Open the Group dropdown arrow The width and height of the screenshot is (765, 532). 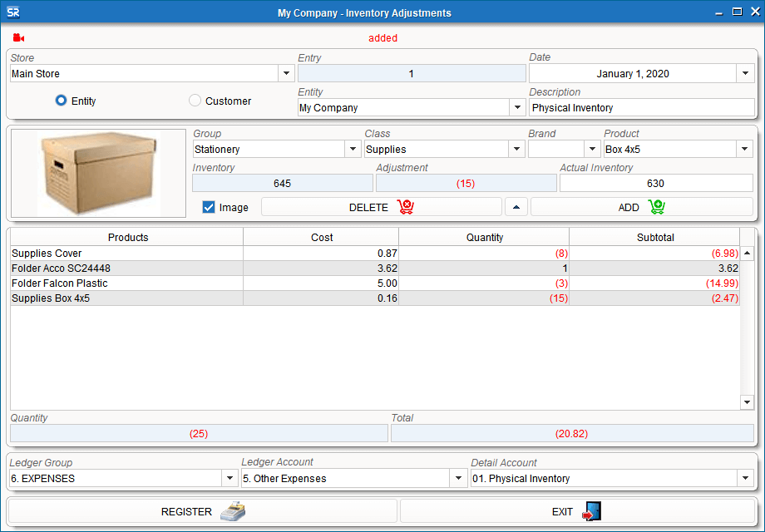coord(353,150)
